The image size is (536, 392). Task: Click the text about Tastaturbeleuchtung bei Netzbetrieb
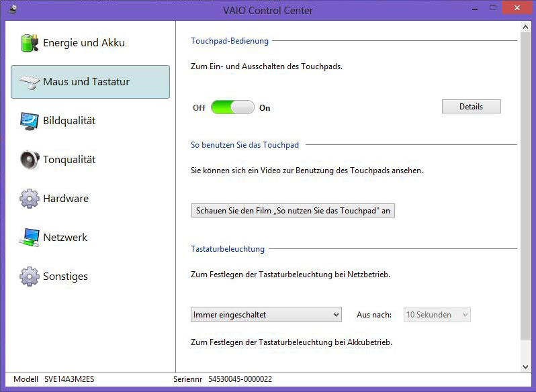pyautogui.click(x=291, y=275)
